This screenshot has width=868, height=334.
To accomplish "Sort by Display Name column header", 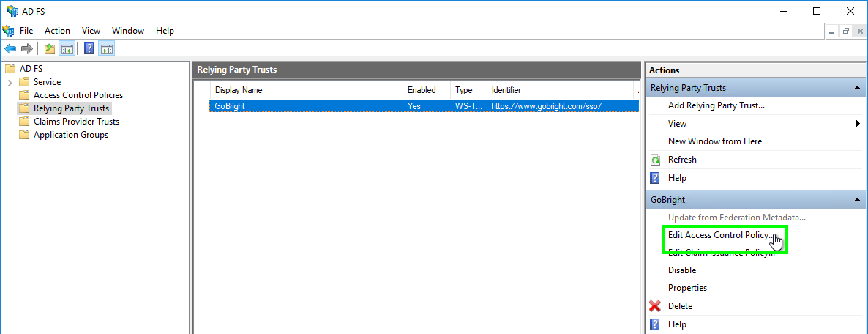I will [x=307, y=90].
